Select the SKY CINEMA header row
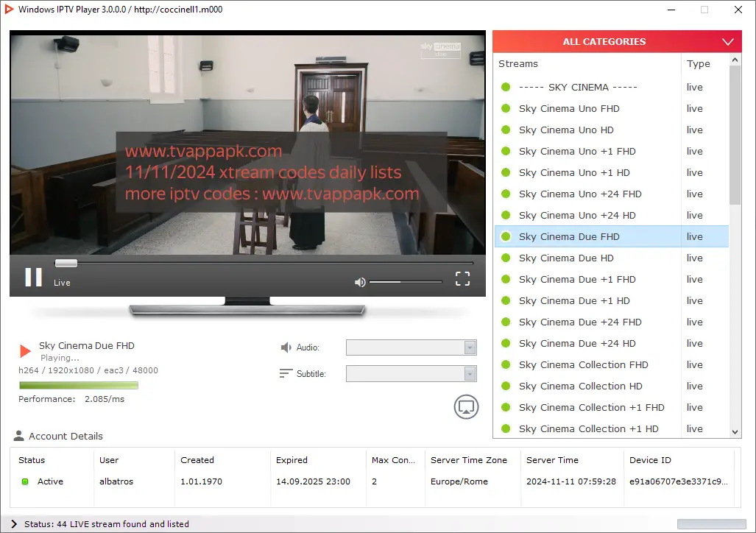 [612, 88]
